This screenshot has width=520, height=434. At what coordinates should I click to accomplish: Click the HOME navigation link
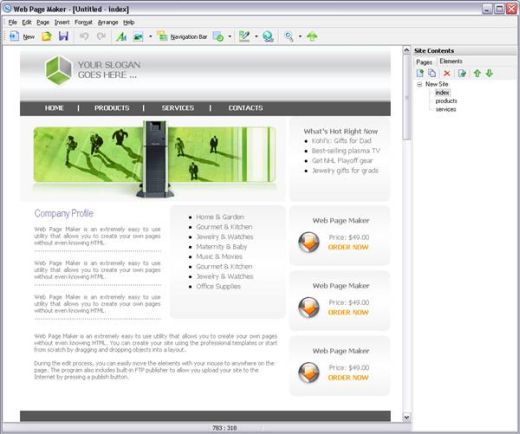[x=54, y=108]
